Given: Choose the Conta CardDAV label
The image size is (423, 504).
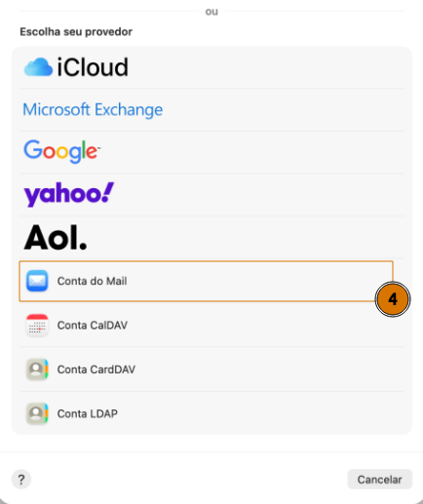Looking at the screenshot, I should [x=96, y=369].
